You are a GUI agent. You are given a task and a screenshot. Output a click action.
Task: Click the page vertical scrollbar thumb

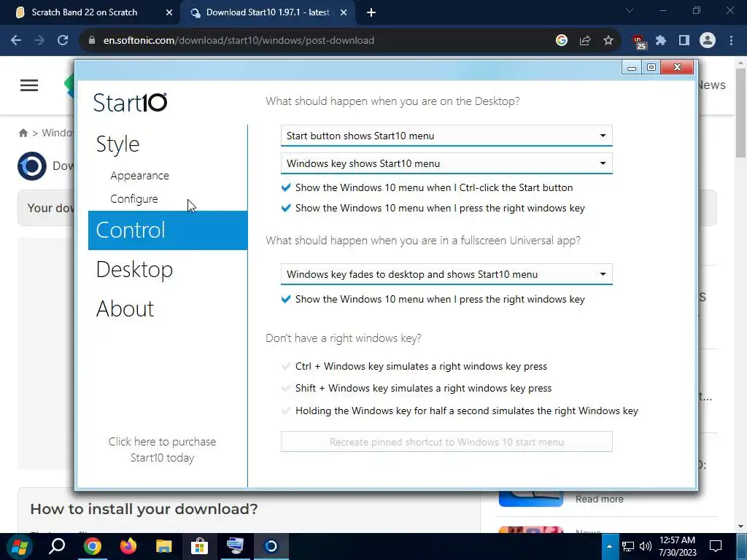tap(740, 112)
